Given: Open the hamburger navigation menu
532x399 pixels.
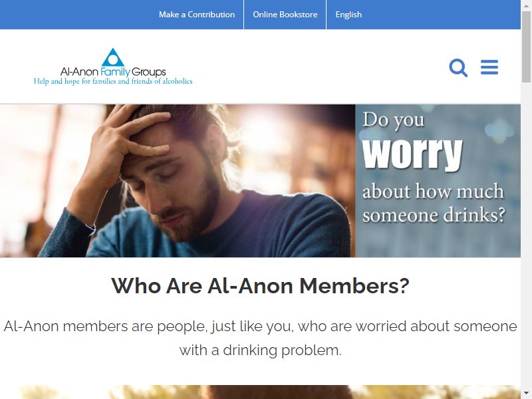Looking at the screenshot, I should (x=489, y=67).
